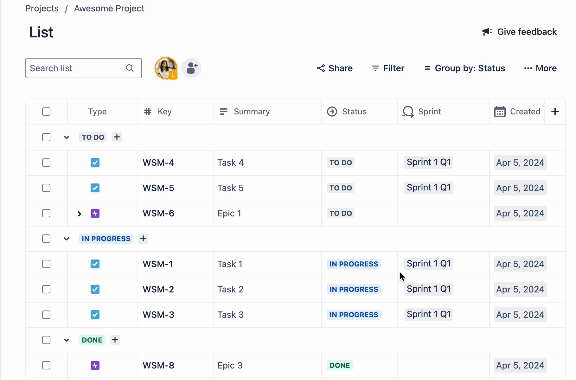Check the IN PROGRESS group checkbox
This screenshot has height=380, width=576.
(x=46, y=239)
